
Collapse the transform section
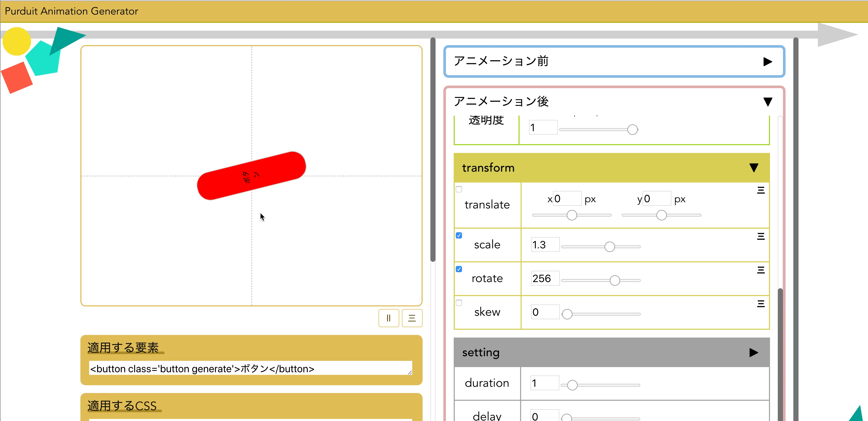(x=754, y=168)
